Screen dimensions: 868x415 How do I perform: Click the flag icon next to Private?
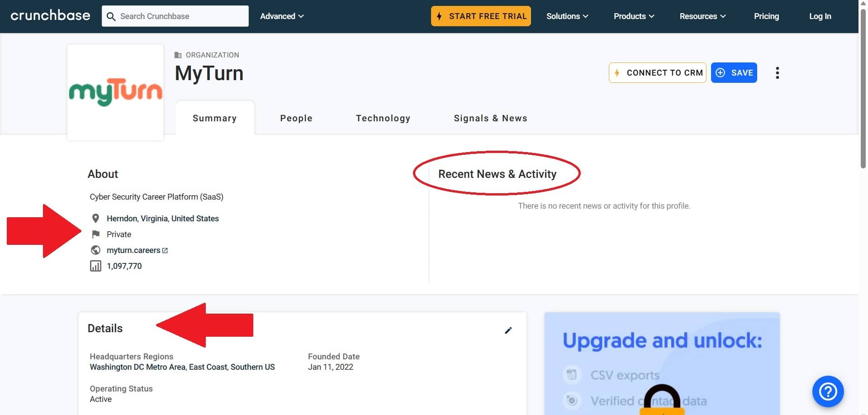coord(96,234)
